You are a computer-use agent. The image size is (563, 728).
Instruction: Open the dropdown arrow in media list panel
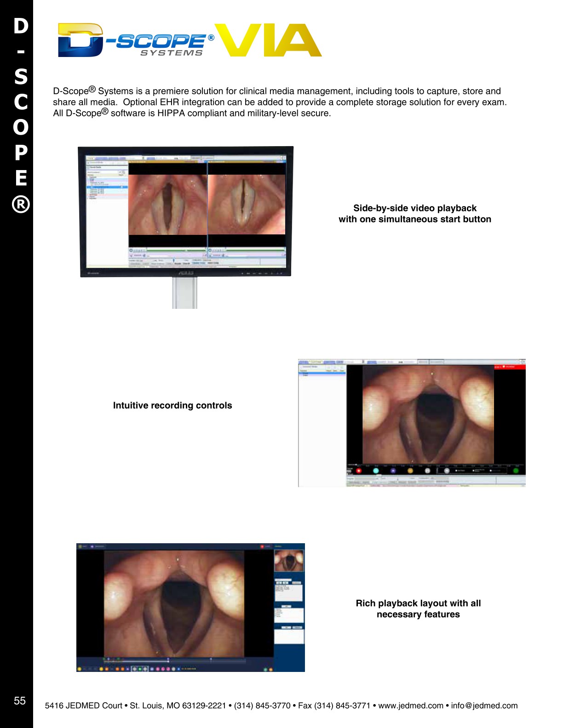tap(120, 172)
